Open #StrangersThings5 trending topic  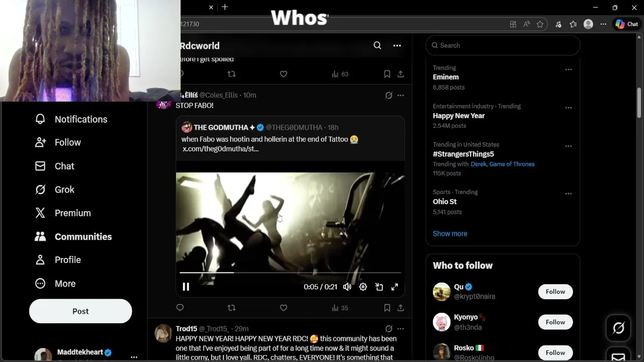(463, 154)
